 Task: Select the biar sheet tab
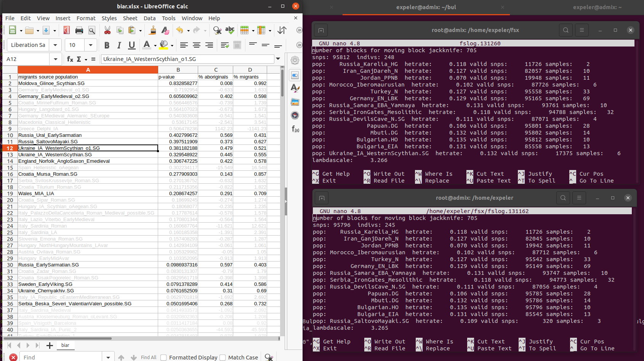(x=65, y=345)
